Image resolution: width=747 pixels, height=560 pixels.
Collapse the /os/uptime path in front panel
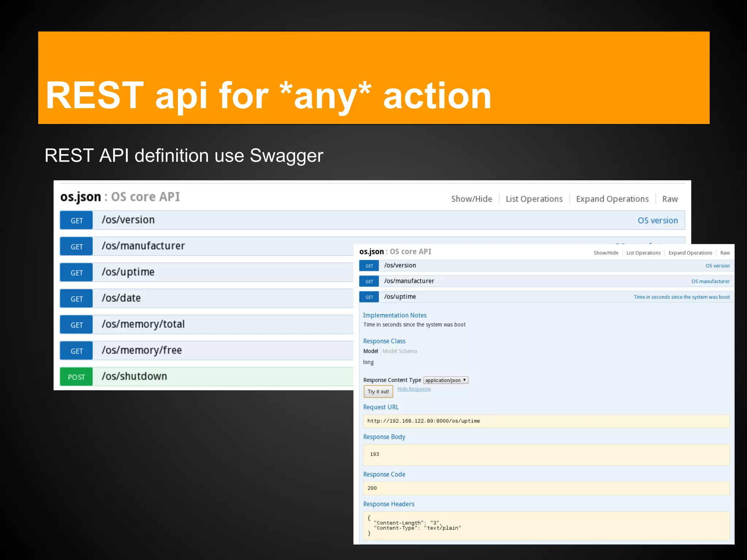400,297
